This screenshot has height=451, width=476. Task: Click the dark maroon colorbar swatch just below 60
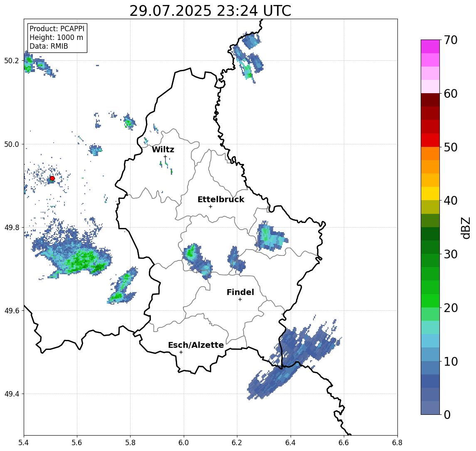(430, 100)
